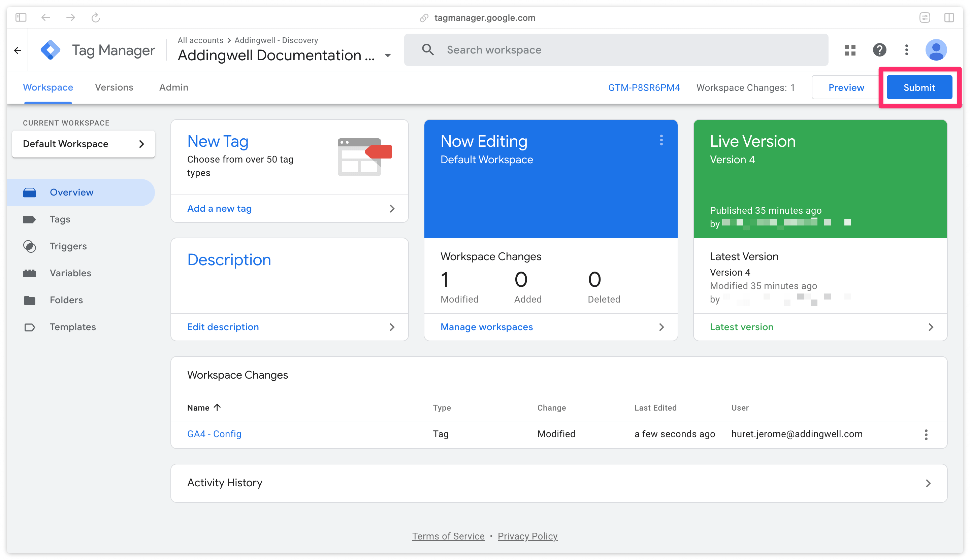Click GA4 - Config tag link
This screenshot has width=970, height=560.
[214, 434]
